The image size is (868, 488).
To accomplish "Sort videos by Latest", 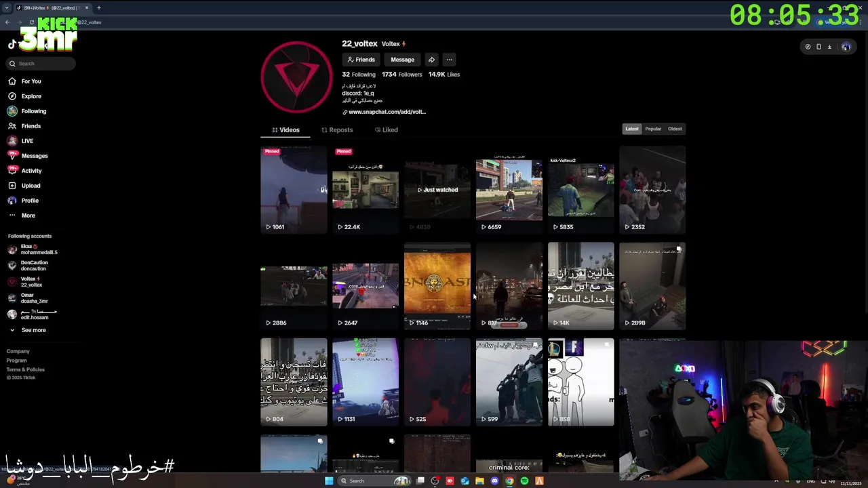I will click(x=632, y=129).
